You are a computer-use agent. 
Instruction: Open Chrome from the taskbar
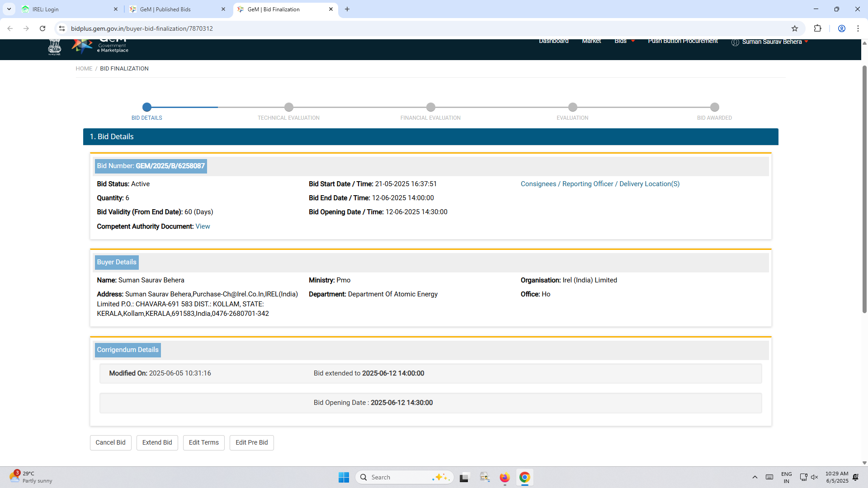[524, 477]
